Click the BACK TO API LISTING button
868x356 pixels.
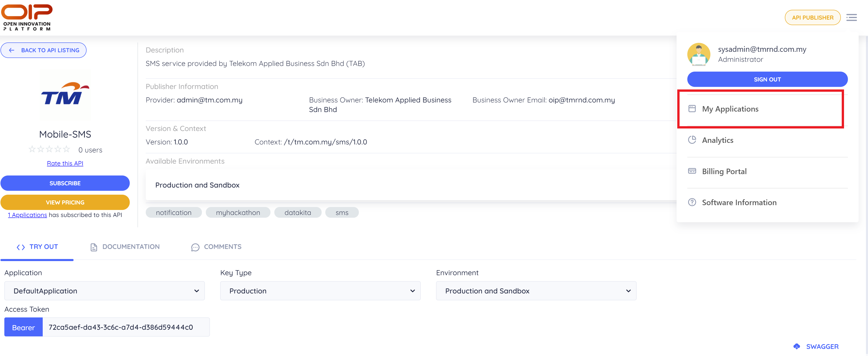[x=43, y=50]
